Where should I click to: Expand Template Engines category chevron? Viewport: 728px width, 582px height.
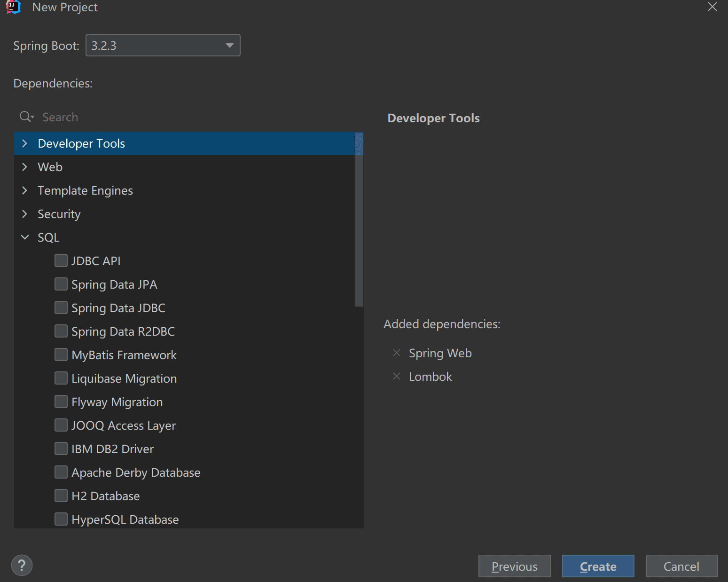tap(25, 190)
